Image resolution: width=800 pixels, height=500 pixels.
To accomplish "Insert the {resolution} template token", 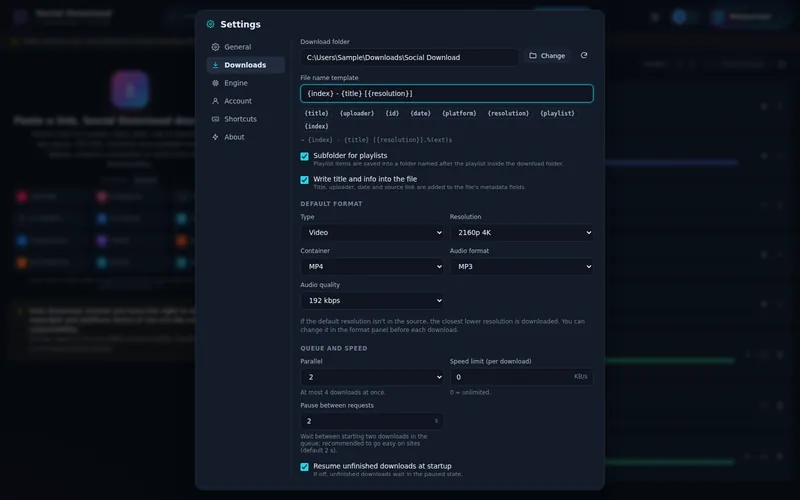I will pos(508,113).
